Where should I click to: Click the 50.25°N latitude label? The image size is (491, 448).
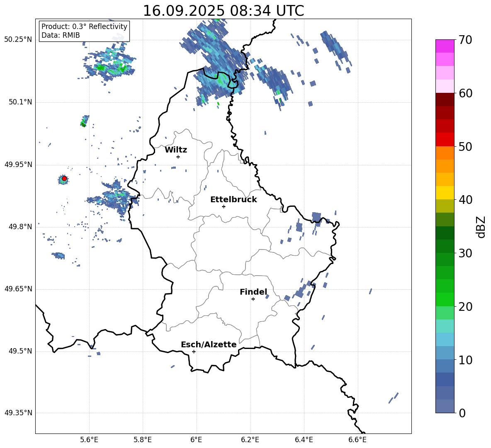[x=18, y=39]
